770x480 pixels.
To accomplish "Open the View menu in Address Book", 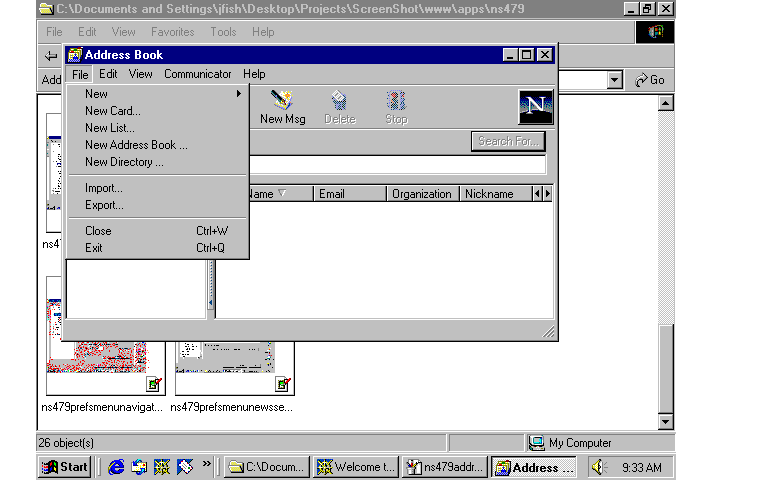I will (x=140, y=74).
